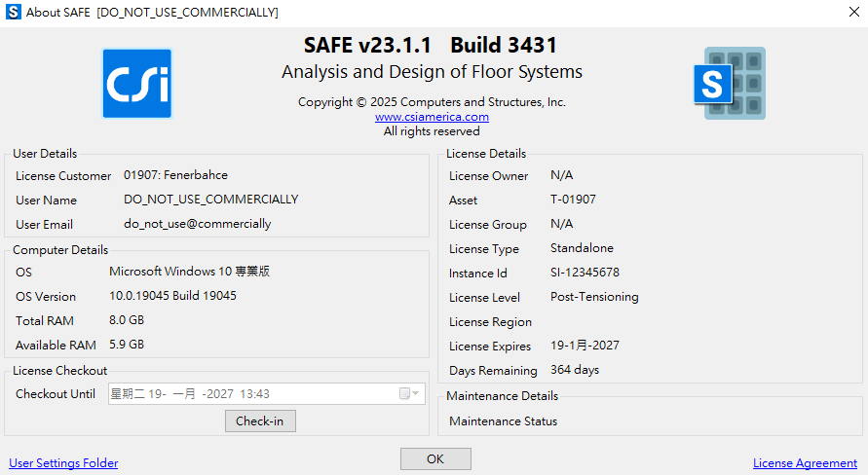The width and height of the screenshot is (868, 475).
Task: Click the License Group N/A value
Action: [x=561, y=224]
